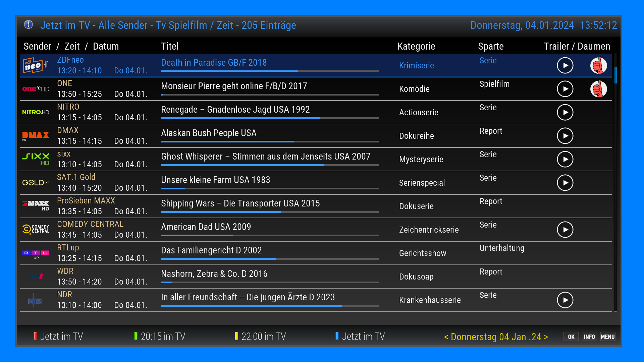Play trailer for American Dad

[565, 230]
